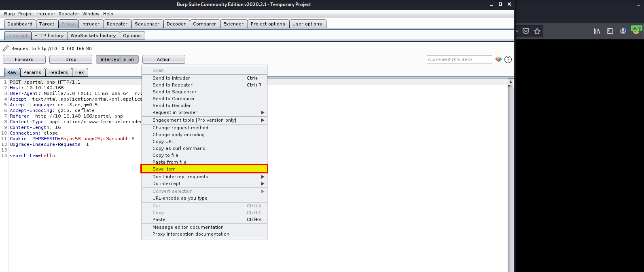Click the Burp extension icon in browser
Image resolution: width=644 pixels, height=272 pixels.
[x=636, y=30]
